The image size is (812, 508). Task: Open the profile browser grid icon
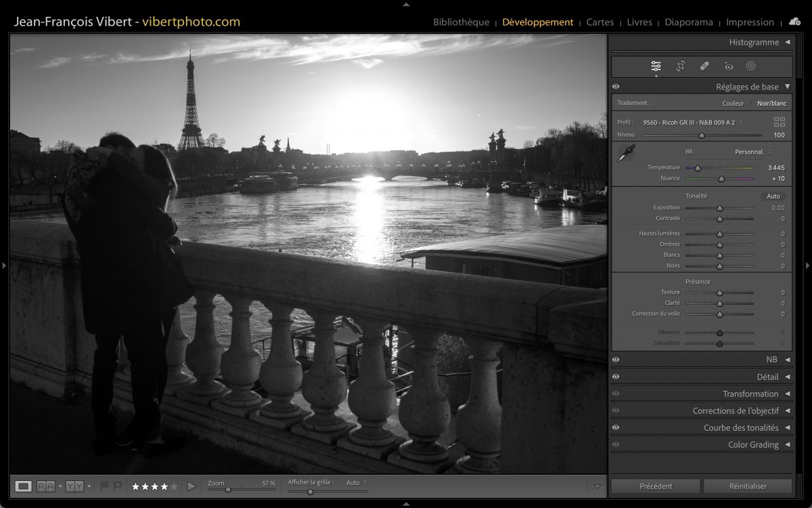pyautogui.click(x=779, y=122)
